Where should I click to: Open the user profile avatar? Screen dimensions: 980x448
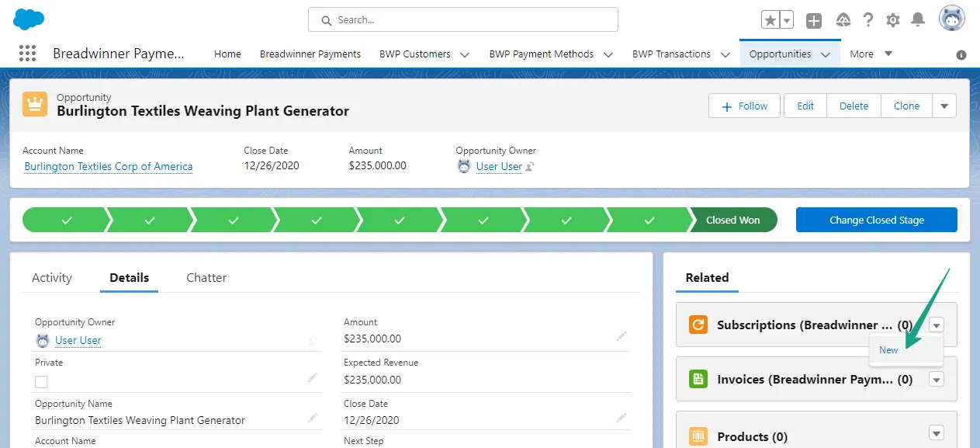pyautogui.click(x=952, y=19)
